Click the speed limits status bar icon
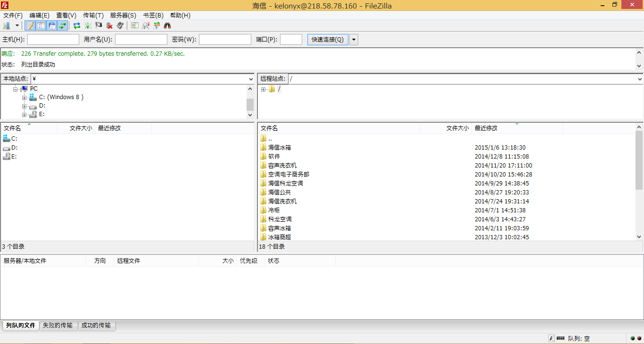 [552, 338]
